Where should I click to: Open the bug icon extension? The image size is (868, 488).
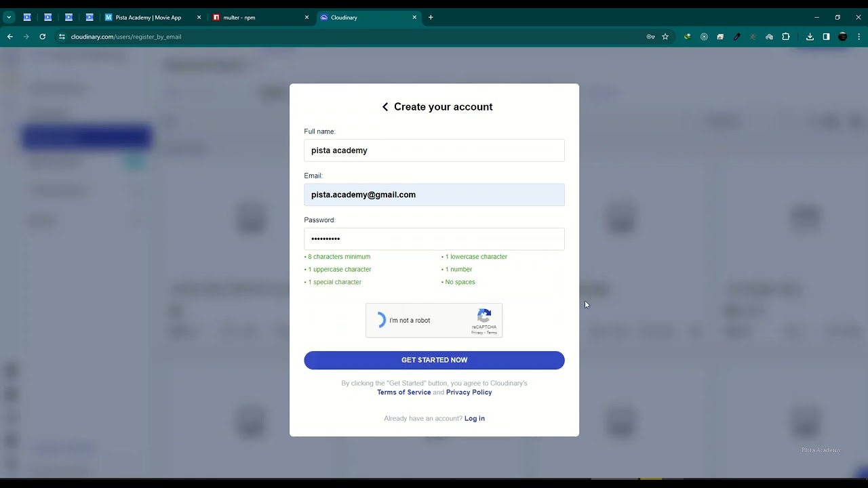pyautogui.click(x=753, y=37)
